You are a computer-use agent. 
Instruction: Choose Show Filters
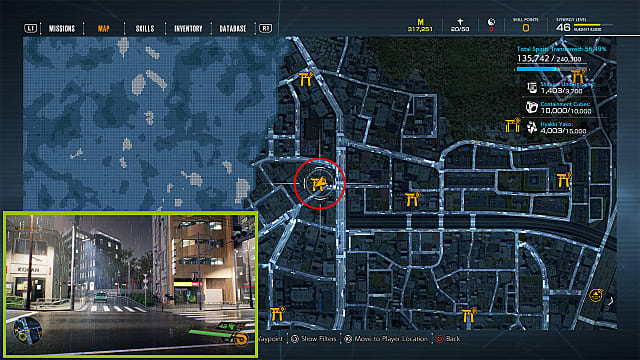(x=314, y=339)
